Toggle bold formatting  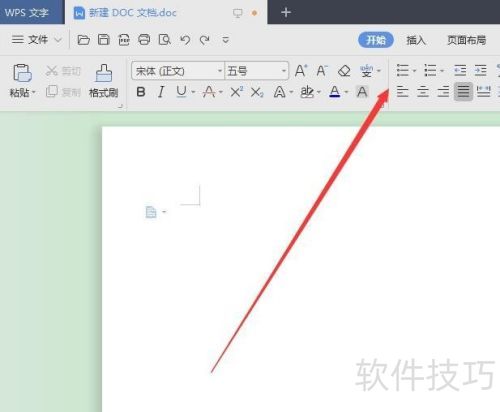[x=141, y=92]
